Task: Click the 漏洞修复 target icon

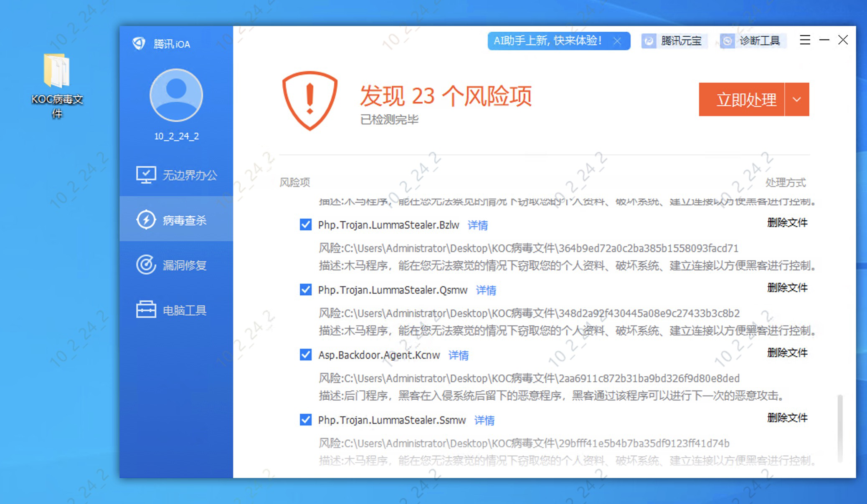Action: (x=146, y=265)
